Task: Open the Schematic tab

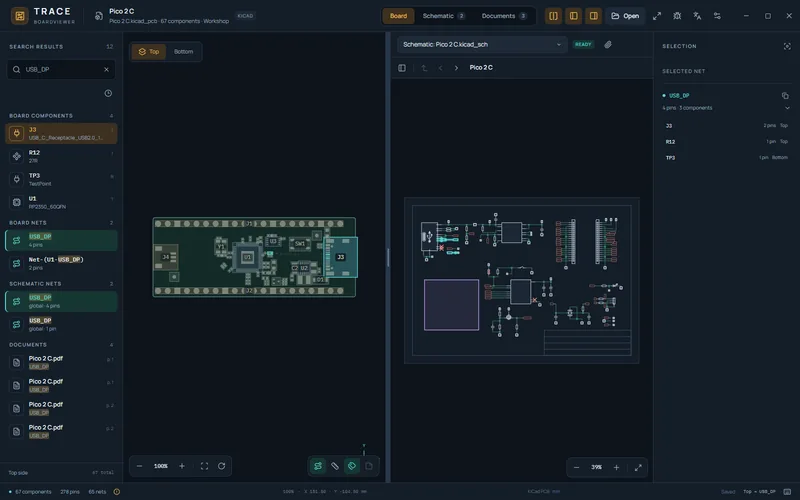Action: pos(443,16)
